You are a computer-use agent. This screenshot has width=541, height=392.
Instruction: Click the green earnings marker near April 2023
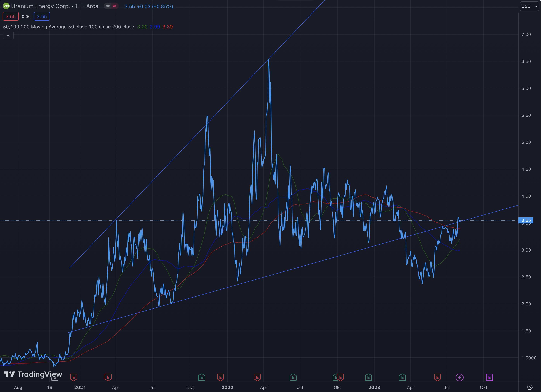[x=402, y=377]
